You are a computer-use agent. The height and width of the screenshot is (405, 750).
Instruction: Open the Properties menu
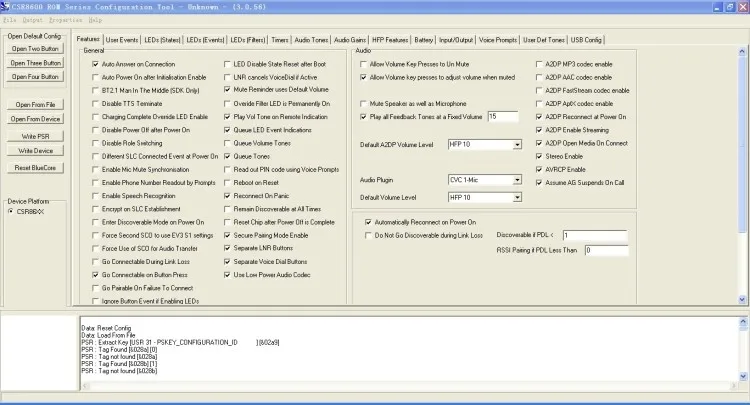tap(66, 20)
